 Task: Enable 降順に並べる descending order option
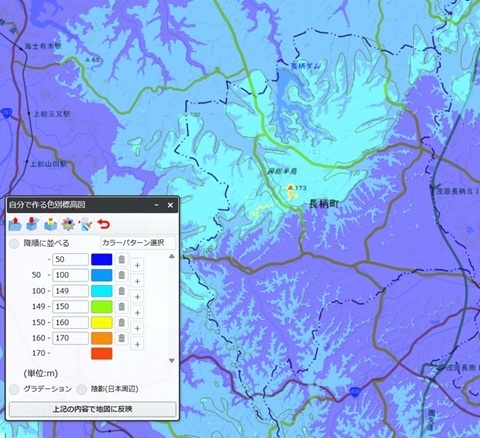point(14,244)
